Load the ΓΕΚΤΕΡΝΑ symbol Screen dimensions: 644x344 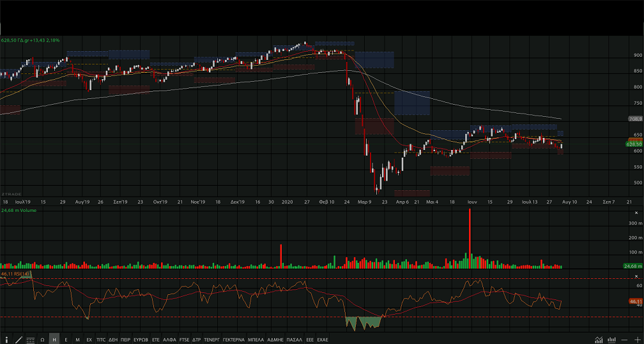tap(234, 340)
